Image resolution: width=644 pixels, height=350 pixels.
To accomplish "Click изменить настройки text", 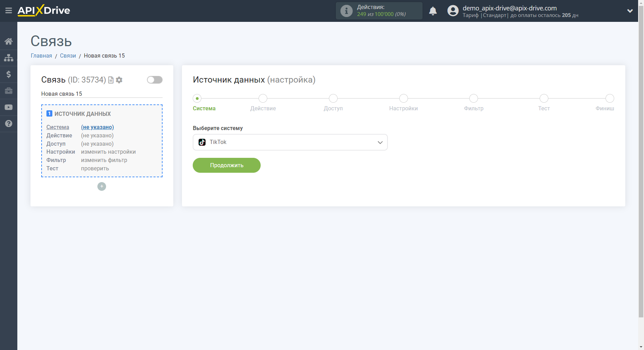I will [108, 152].
